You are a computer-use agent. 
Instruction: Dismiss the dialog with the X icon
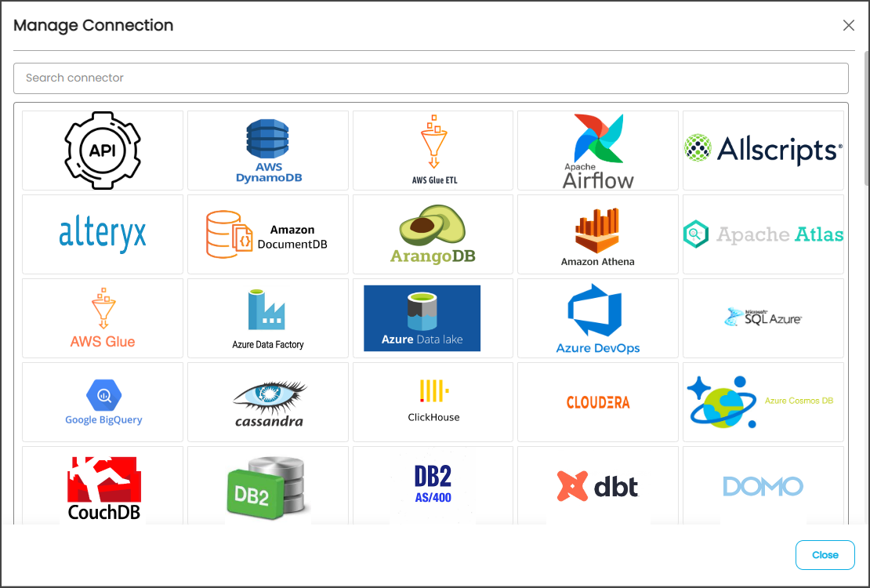(x=848, y=26)
